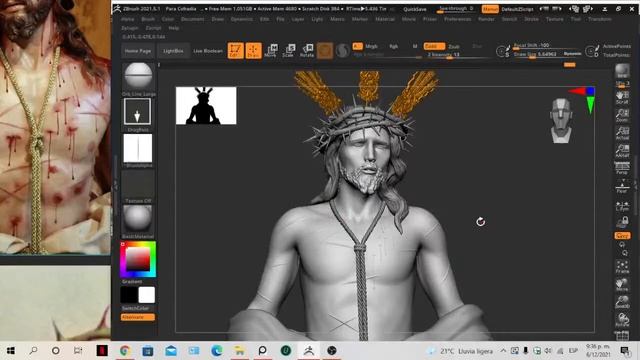Click the Frame mesh icon
Screen dimensions: 640x360
(622, 267)
